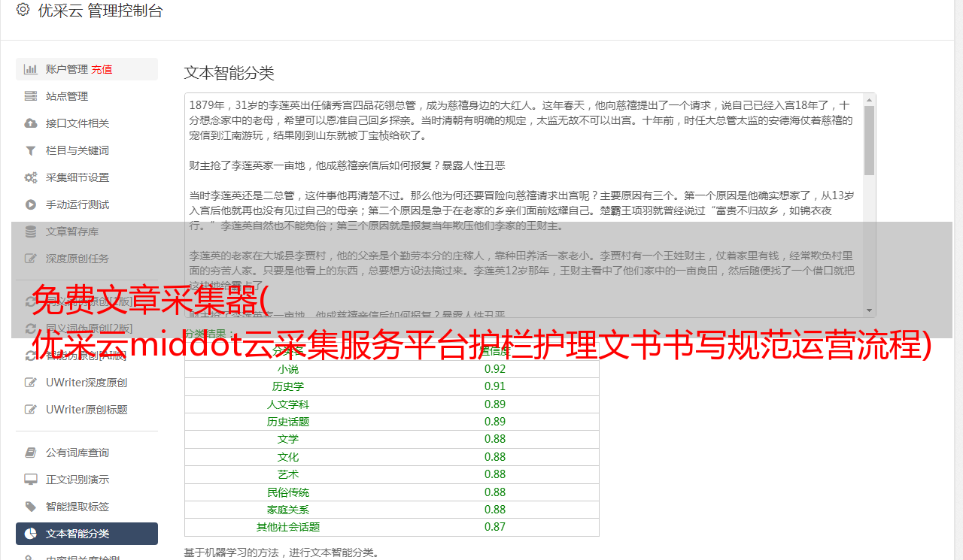Screen dimensions: 963x560
Task: Select the 文学 category cell
Action: [288, 439]
